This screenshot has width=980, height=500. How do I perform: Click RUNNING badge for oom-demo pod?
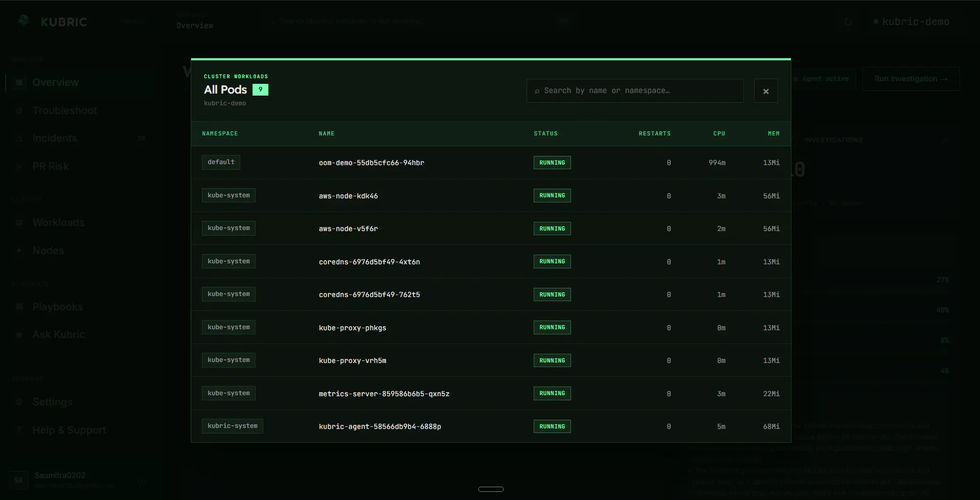tap(552, 163)
